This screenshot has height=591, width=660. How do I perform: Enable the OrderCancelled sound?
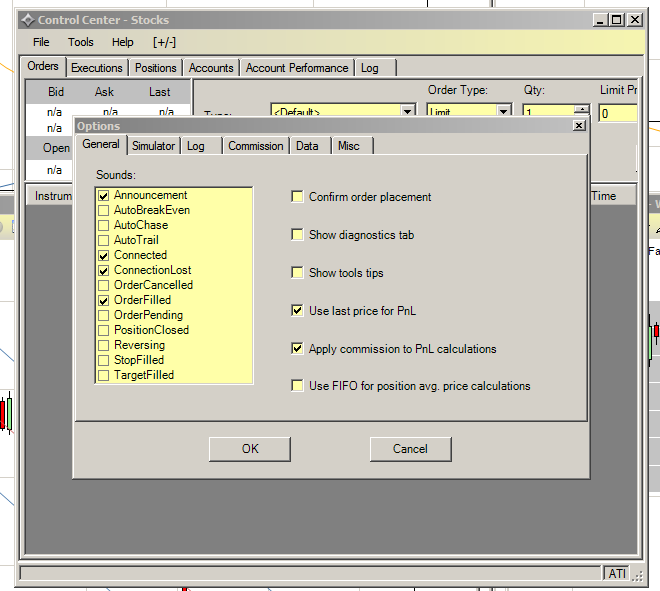point(104,285)
